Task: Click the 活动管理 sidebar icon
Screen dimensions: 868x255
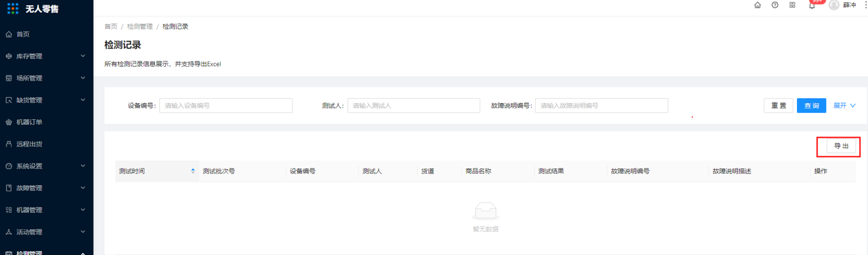Action: pos(9,232)
